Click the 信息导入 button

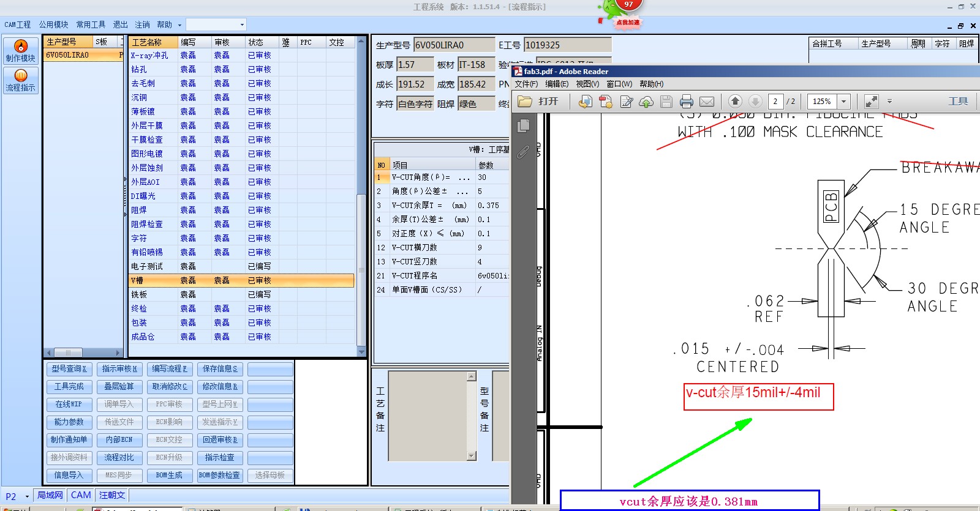click(x=69, y=476)
